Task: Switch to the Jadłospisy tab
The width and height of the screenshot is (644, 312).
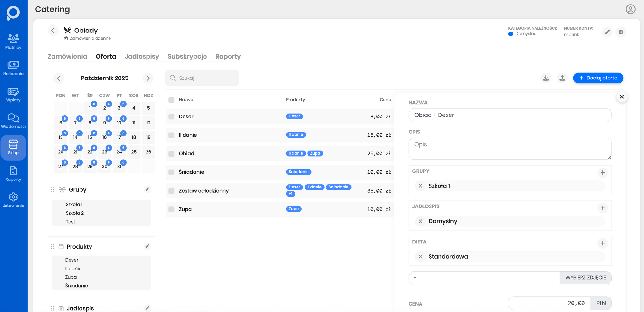Action: [x=142, y=56]
